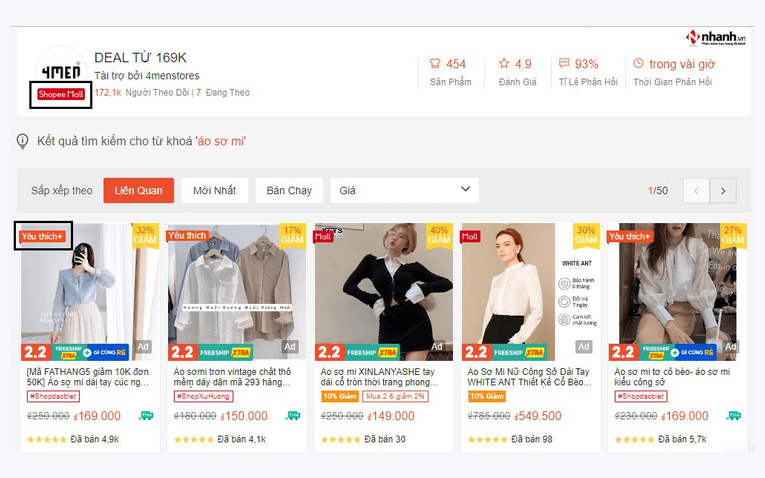765x478 pixels.
Task: Open vintage shirts hanging thumbnail
Action: [237, 292]
